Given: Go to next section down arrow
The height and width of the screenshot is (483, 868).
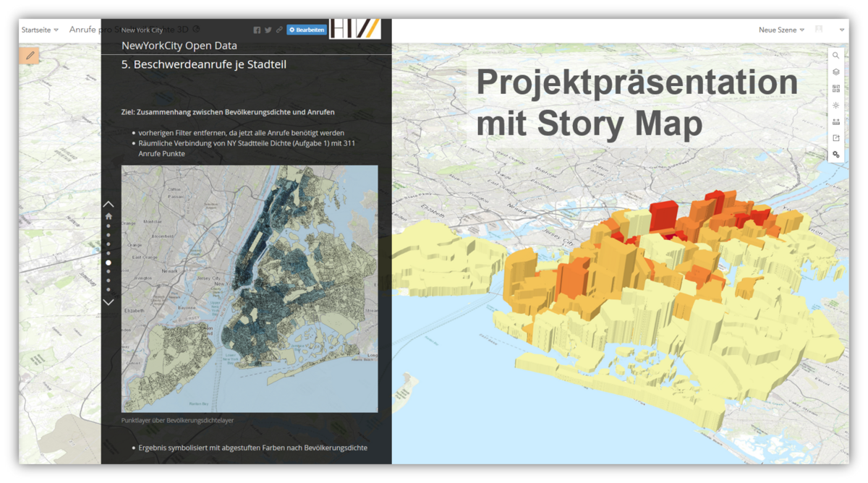Looking at the screenshot, I should [109, 302].
